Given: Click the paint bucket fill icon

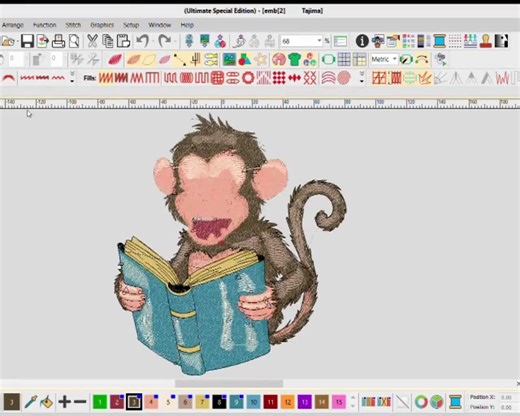Looking at the screenshot, I should [46, 402].
